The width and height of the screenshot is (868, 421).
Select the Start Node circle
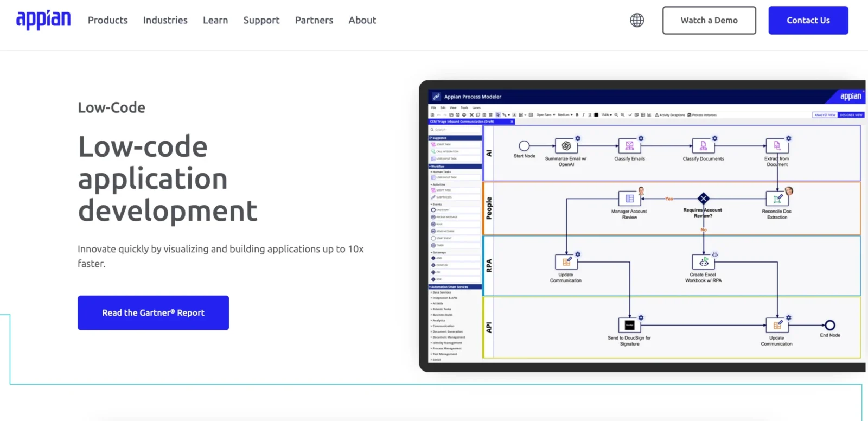pos(524,146)
